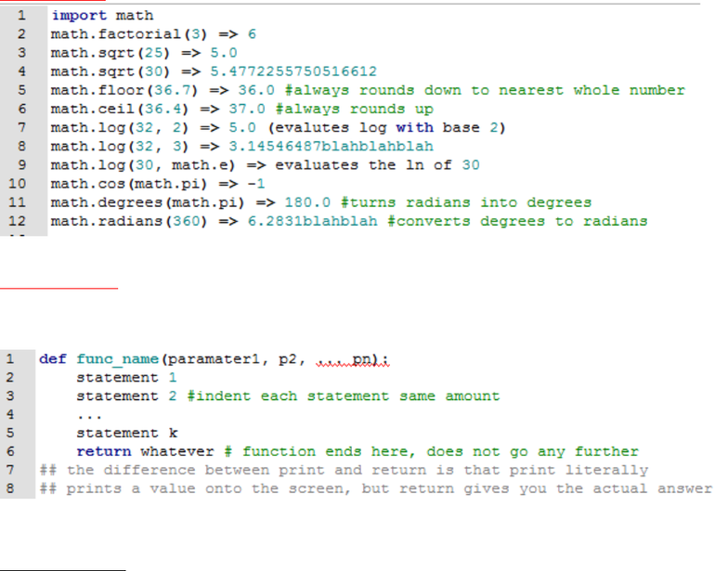Image resolution: width=728 pixels, height=571 pixels.
Task: Click text '(evalutes log with base 2)'
Action: 386,128
